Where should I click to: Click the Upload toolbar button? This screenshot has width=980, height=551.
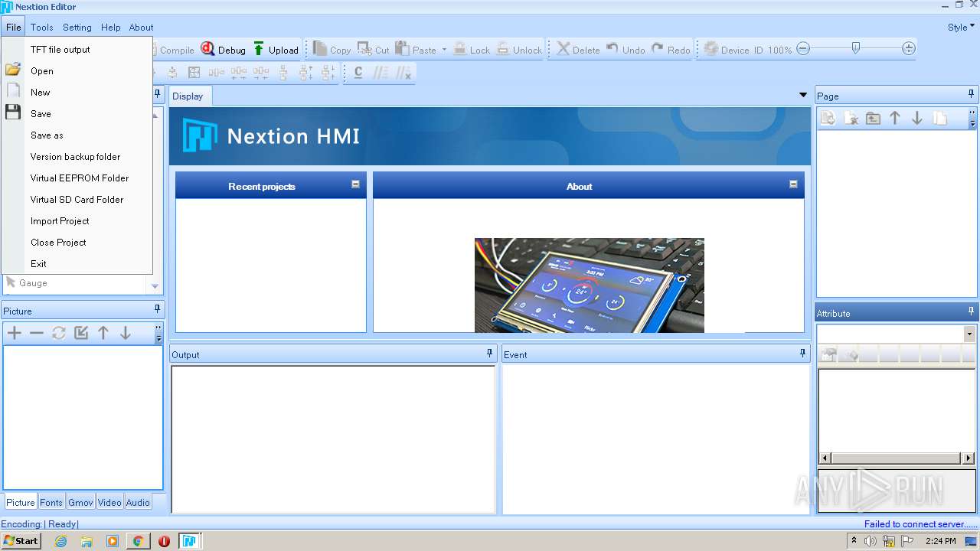276,50
